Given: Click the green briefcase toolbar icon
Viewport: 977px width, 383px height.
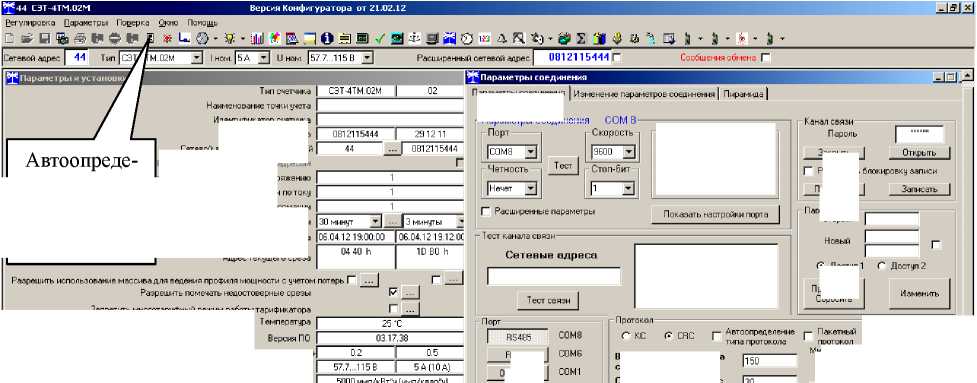Looking at the screenshot, I should tap(565, 39).
